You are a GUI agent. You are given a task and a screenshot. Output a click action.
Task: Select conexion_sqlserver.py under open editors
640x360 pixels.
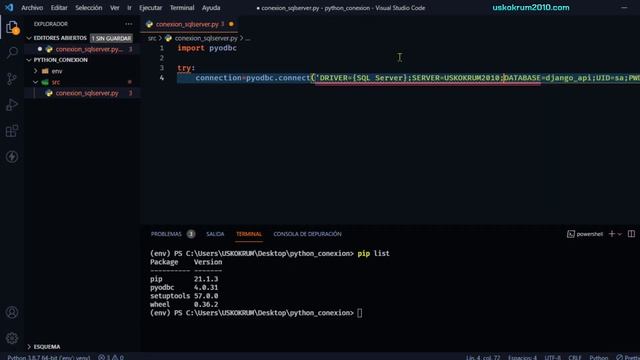pyautogui.click(x=89, y=49)
